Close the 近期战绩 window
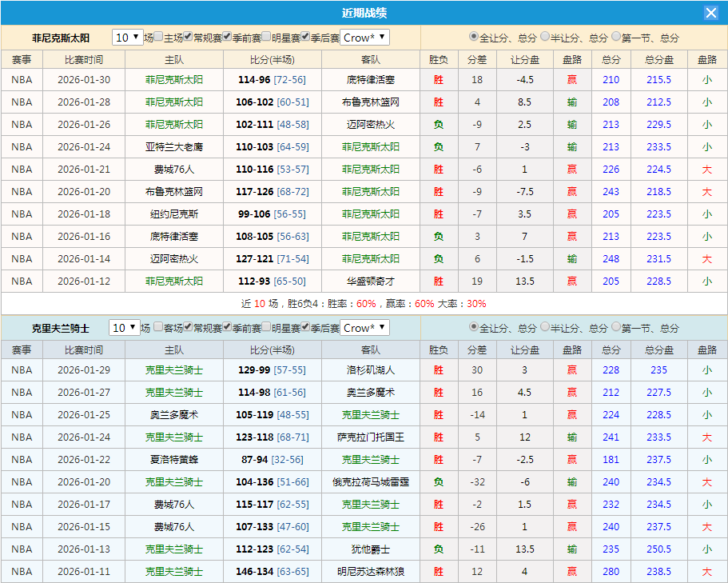 (711, 11)
